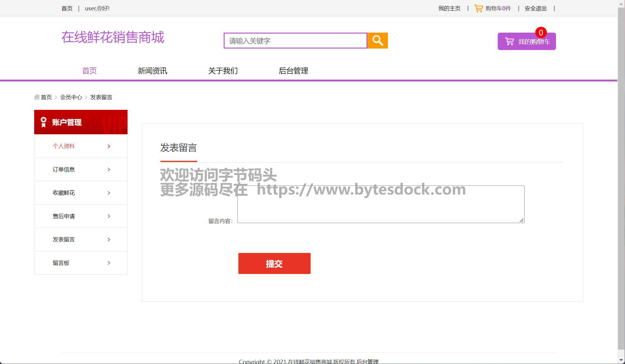Select 留言板 in account sidebar

pyautogui.click(x=61, y=263)
